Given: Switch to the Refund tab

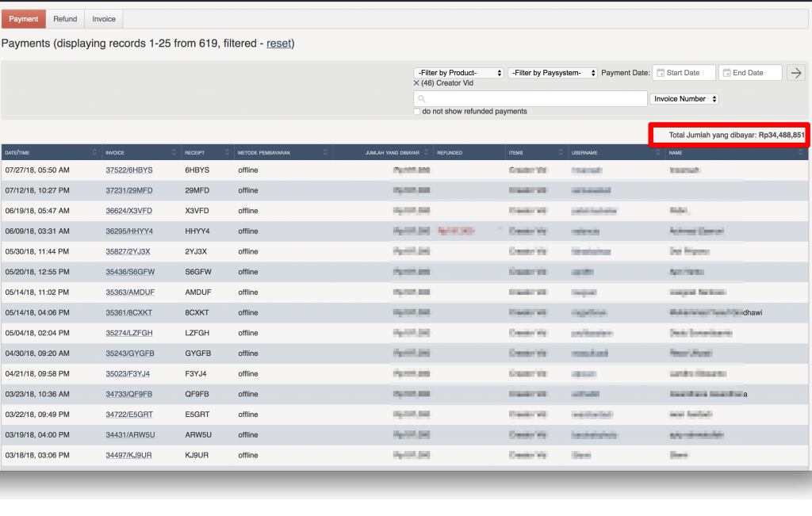Looking at the screenshot, I should click(65, 19).
